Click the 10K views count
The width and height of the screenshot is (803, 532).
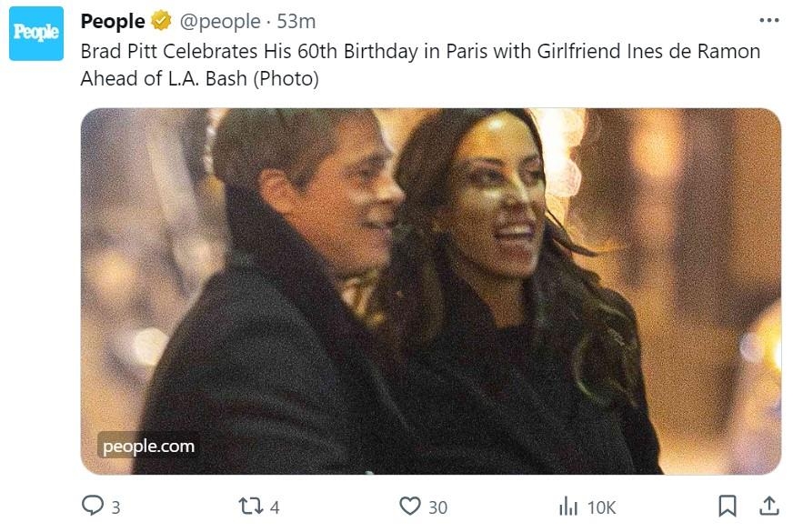coord(602,507)
